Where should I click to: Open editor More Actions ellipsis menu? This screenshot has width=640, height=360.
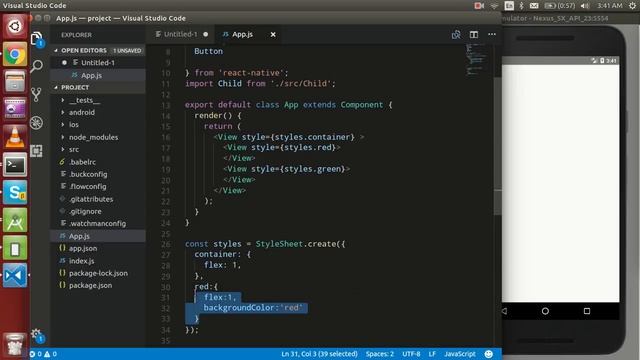pyautogui.click(x=492, y=34)
